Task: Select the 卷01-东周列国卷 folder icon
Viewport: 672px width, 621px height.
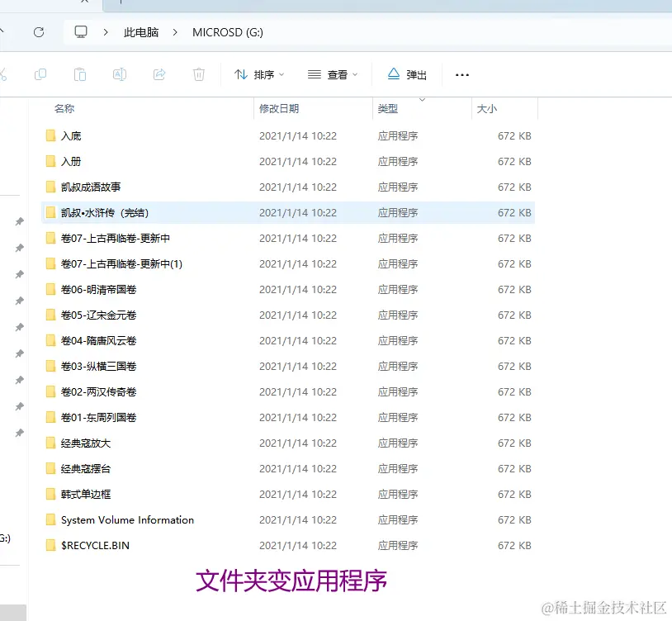Action: coord(50,417)
